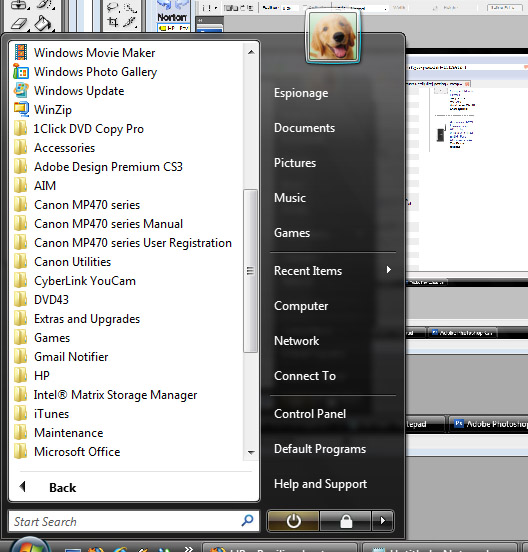Viewport: 528px width, 552px height.
Task: Click the Windows Start orb
Action: (x=30, y=545)
